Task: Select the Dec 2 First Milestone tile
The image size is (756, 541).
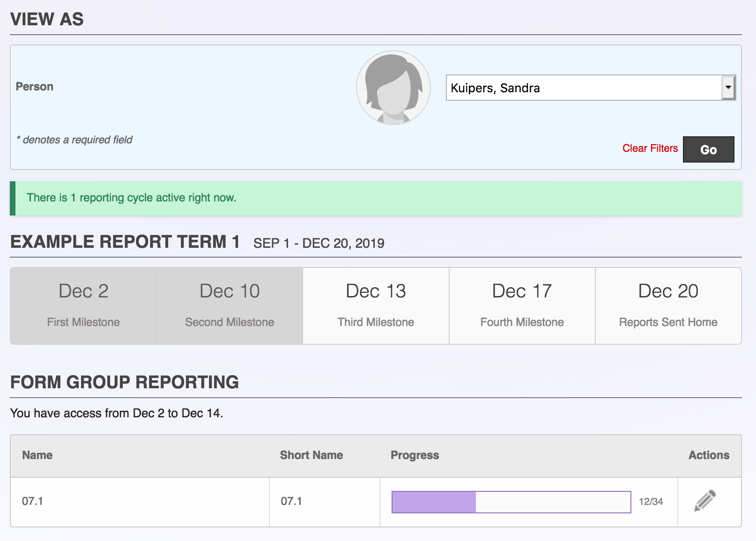Action: coord(83,306)
